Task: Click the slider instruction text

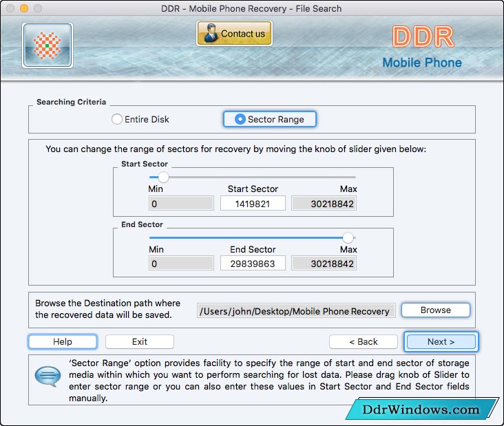Action: tap(236, 149)
